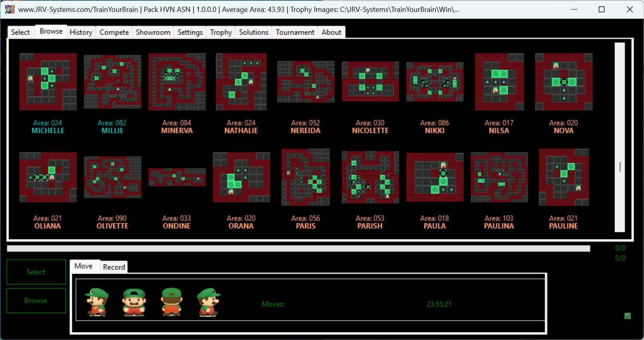The height and width of the screenshot is (340, 644).
Task: Select the NATHALIE puzzle thumbnail
Action: (241, 82)
